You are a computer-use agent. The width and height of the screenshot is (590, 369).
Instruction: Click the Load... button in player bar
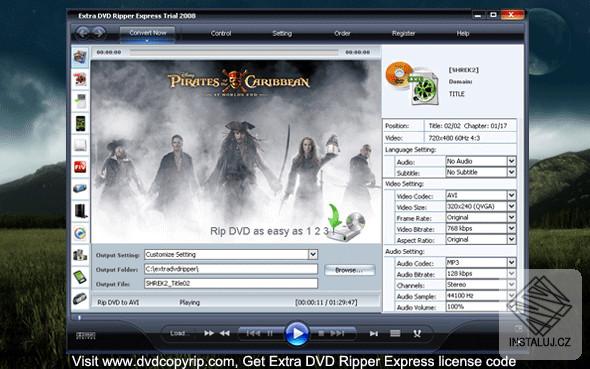[179, 333]
